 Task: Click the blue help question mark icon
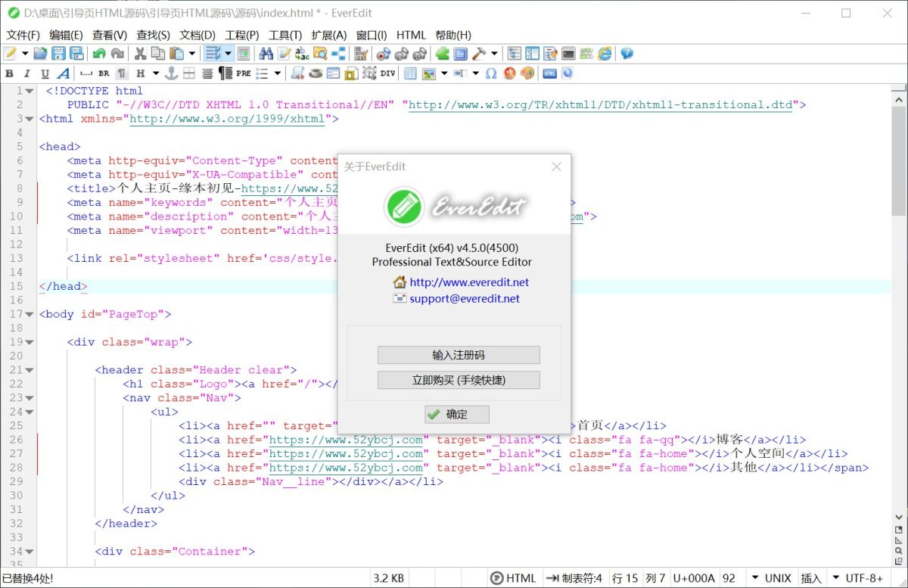pyautogui.click(x=627, y=54)
